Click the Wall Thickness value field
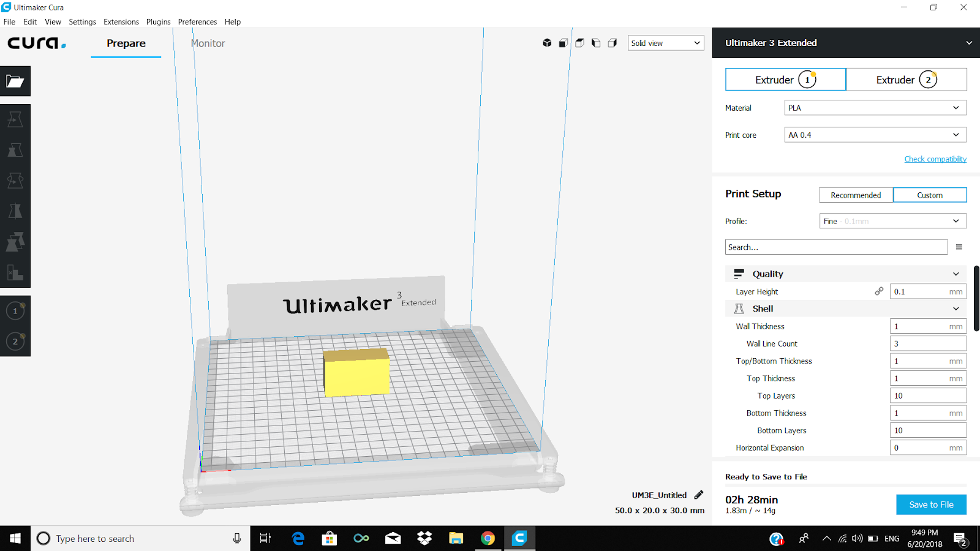 point(928,326)
